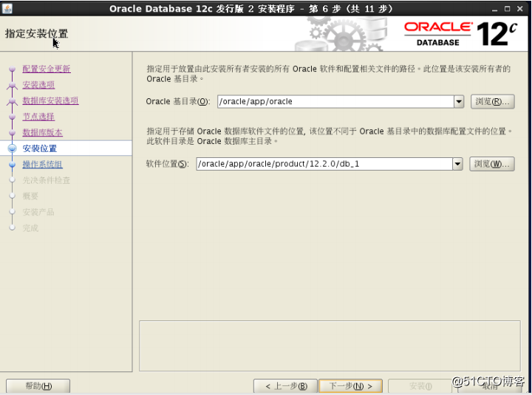Screen dimensions: 532x395
Task: Click the Oracle 基目录 path input field
Action: click(x=335, y=101)
